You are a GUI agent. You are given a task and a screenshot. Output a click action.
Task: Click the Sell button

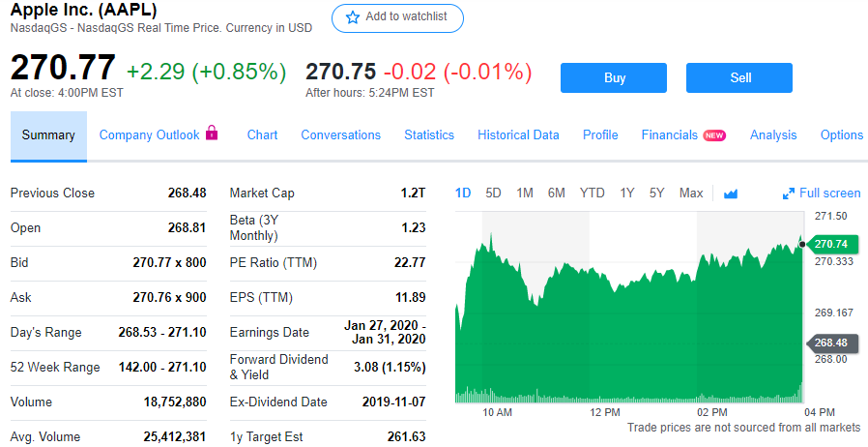point(739,77)
